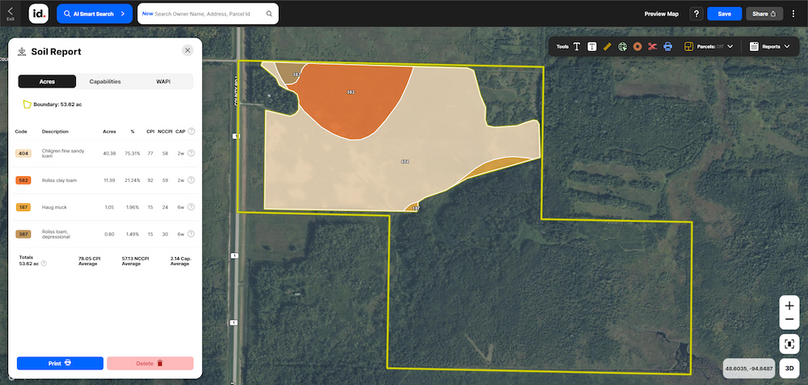
Task: Click the search magnifier icon
Action: click(x=269, y=14)
